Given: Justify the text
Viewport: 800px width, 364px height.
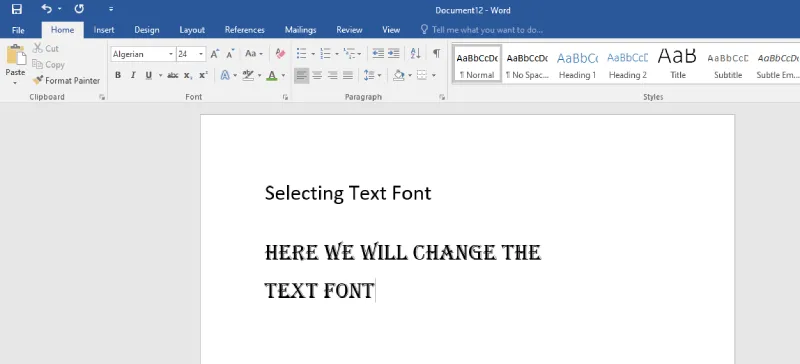Looking at the screenshot, I should pyautogui.click(x=348, y=76).
